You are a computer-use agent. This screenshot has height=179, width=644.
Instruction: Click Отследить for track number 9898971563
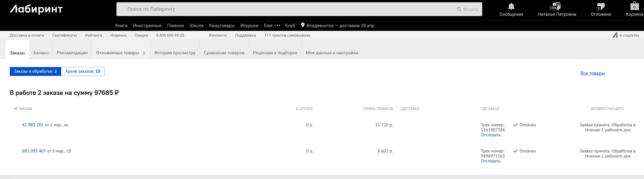tap(491, 161)
